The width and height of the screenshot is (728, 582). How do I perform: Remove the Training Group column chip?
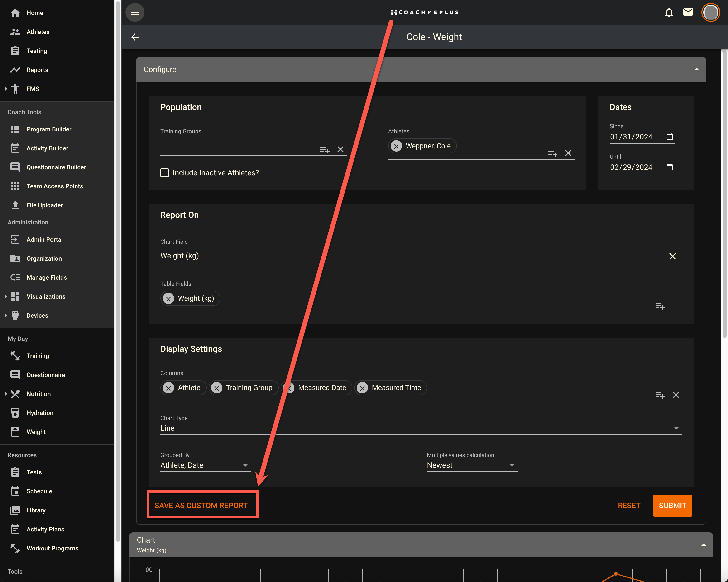tap(216, 388)
